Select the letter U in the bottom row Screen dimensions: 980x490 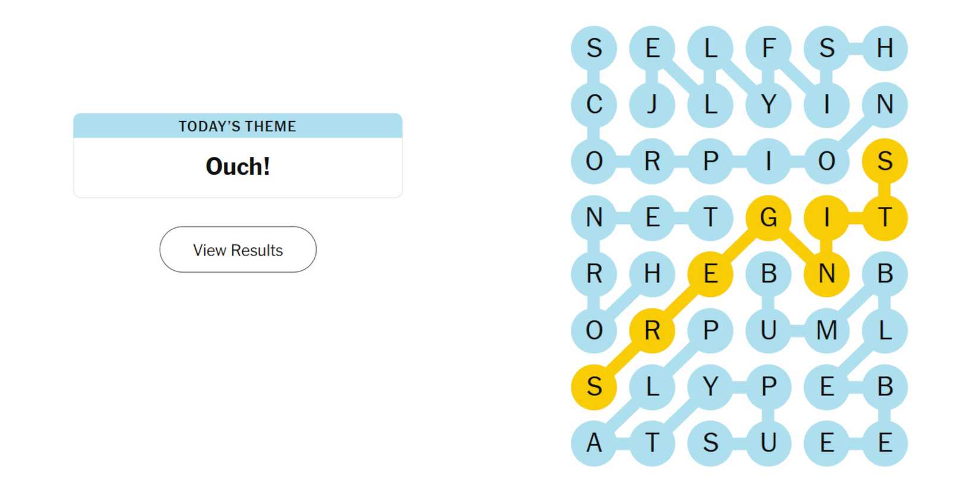pyautogui.click(x=769, y=442)
